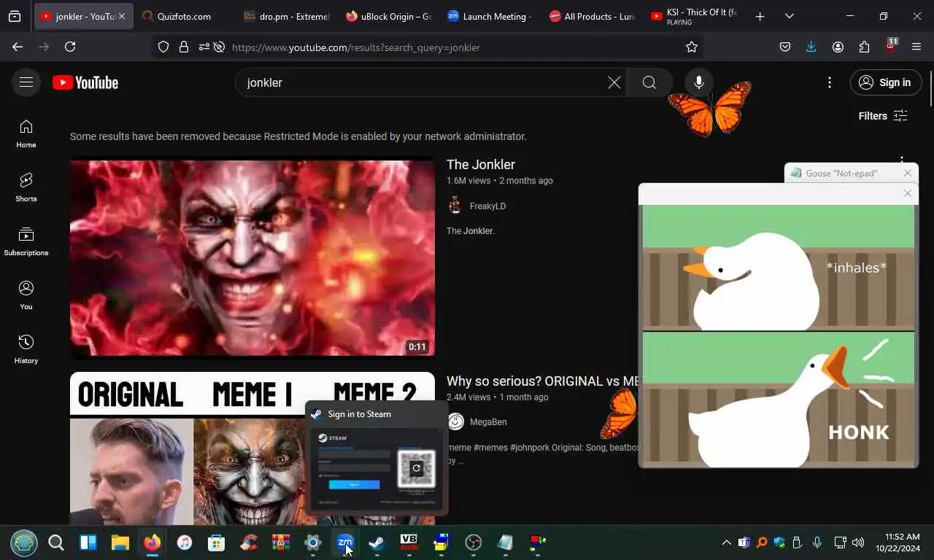
Task: Open Firefox View tab list
Action: pos(15,16)
